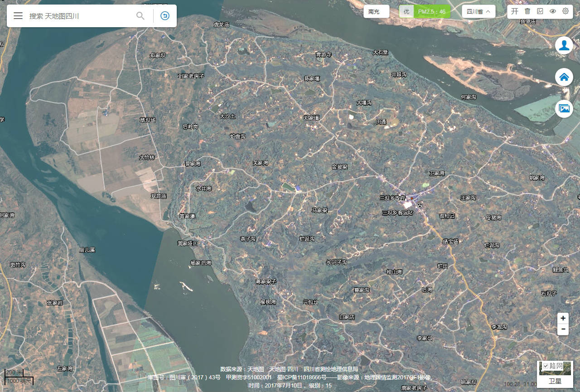Click the 柳树湾 place label
The width and height of the screenshot is (580, 392).
[268, 302]
